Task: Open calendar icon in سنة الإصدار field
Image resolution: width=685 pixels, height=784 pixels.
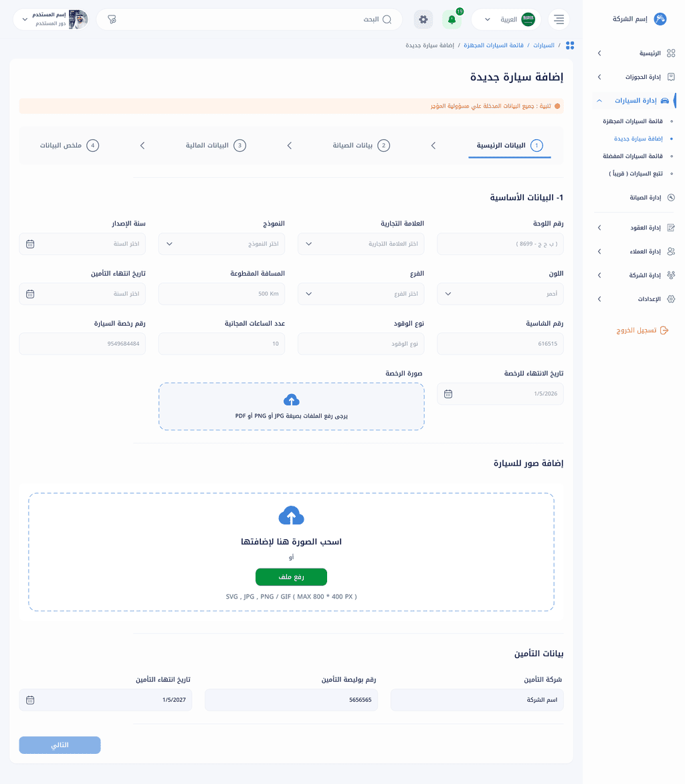Action: pyautogui.click(x=30, y=244)
